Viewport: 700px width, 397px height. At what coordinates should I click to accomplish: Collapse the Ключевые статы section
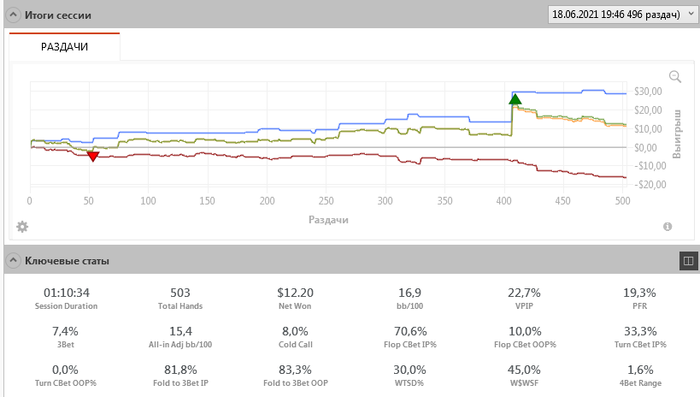tap(13, 260)
